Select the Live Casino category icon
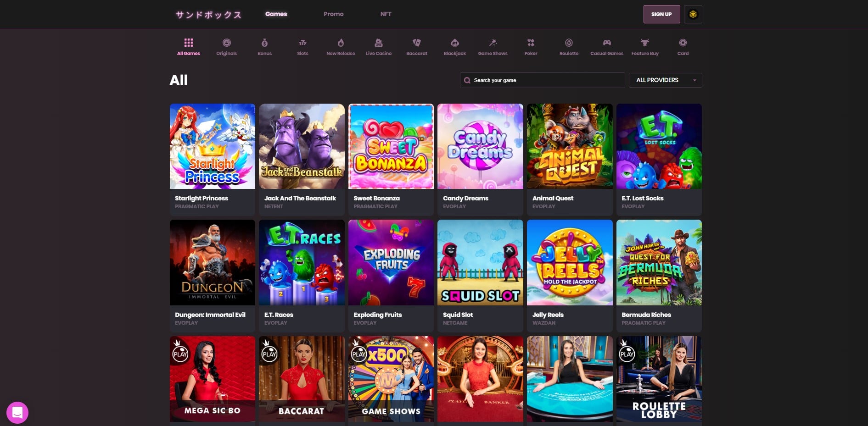Screen dimensions: 868x426 point(379,43)
